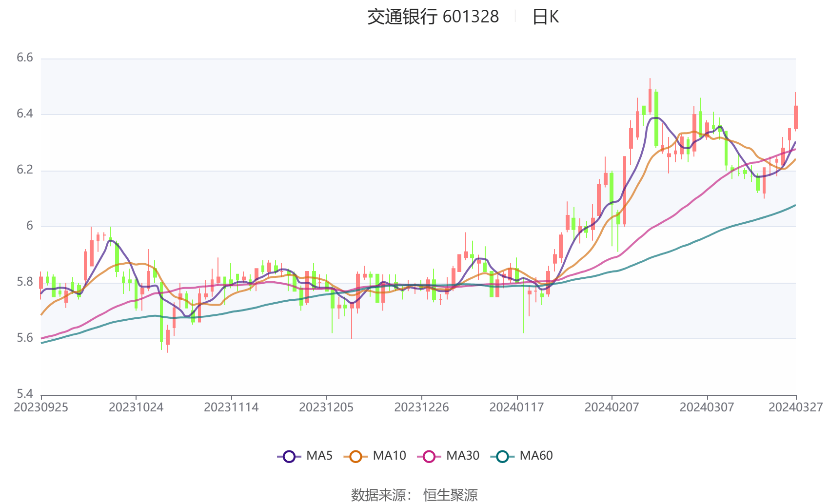This screenshot has width=829, height=504.
Task: Click the 日K label in the title
Action: click(545, 17)
